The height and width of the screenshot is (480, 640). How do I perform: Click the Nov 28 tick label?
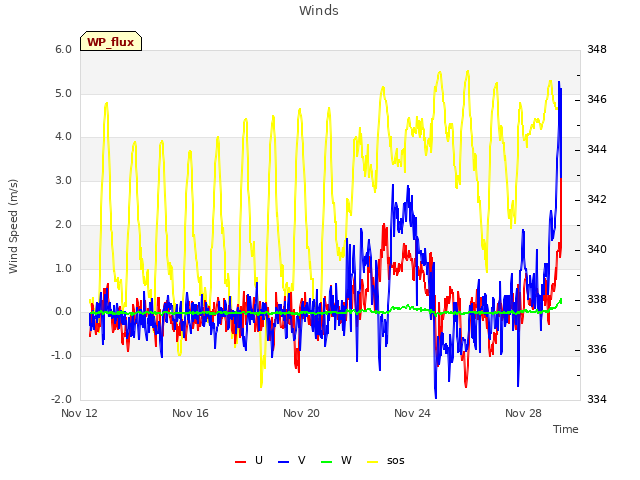pos(523,413)
